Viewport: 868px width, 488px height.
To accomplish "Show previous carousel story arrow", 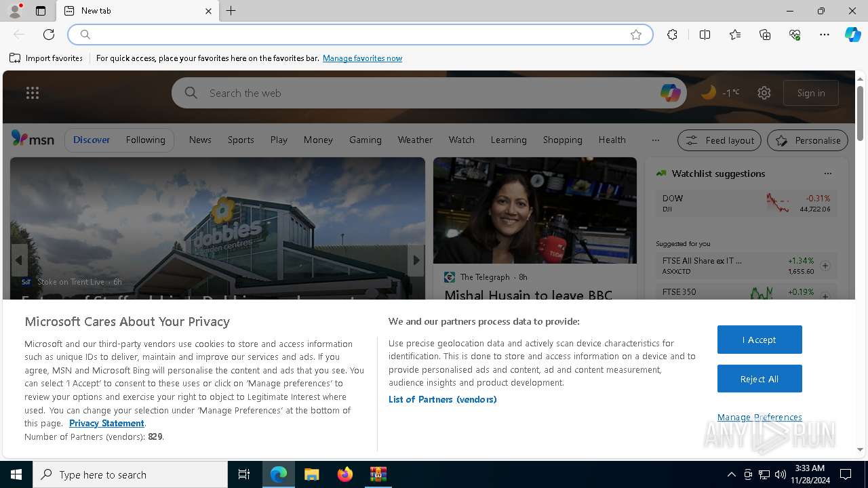I will pos(19,260).
